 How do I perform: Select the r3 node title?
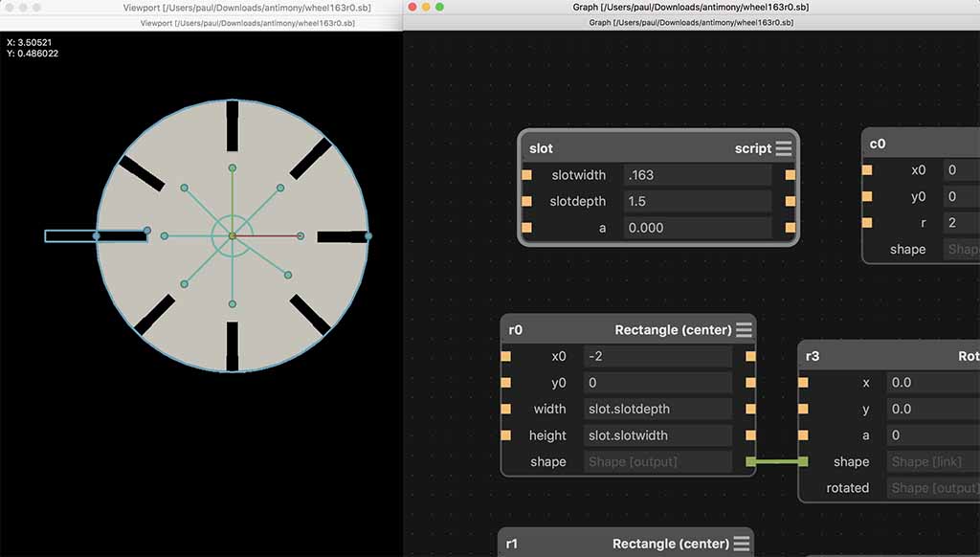click(x=812, y=356)
